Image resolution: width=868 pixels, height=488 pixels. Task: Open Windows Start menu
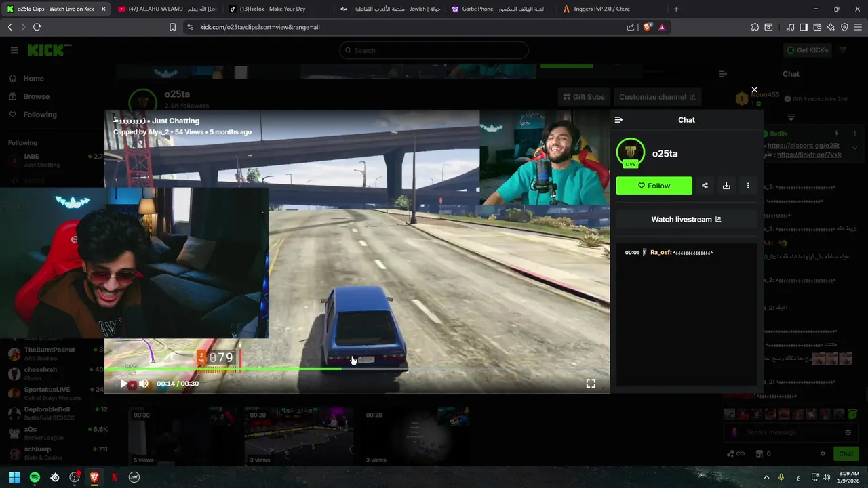click(x=14, y=477)
